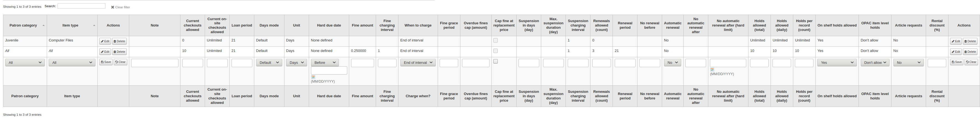Delete the All/All rule beside the Note column
The image size is (980, 121).
point(120,52)
